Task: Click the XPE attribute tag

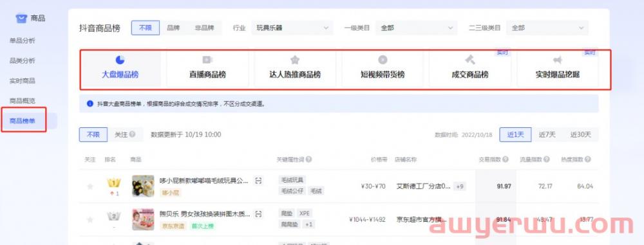Action: [305, 213]
